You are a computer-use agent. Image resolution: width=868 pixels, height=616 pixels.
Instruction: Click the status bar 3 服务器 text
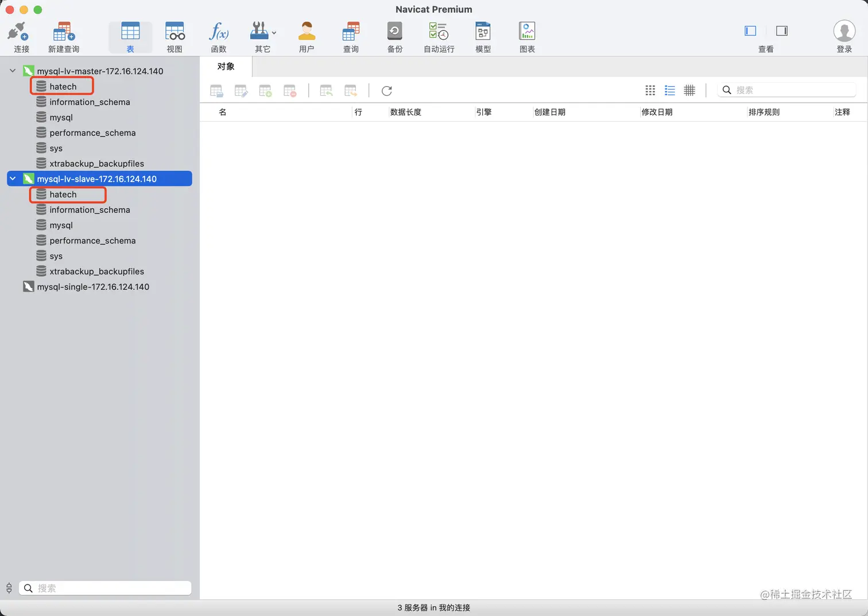click(x=434, y=607)
